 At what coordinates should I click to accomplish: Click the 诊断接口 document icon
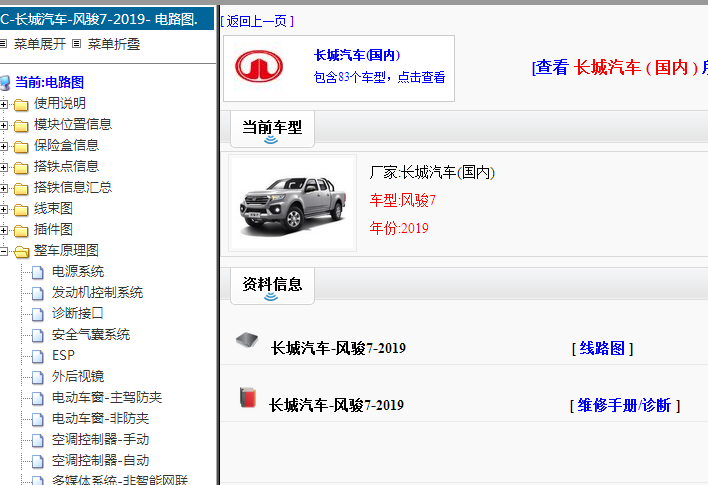[x=38, y=314]
